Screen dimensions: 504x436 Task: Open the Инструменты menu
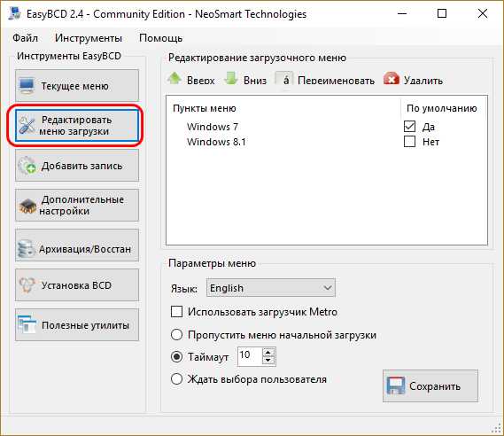pyautogui.click(x=89, y=38)
